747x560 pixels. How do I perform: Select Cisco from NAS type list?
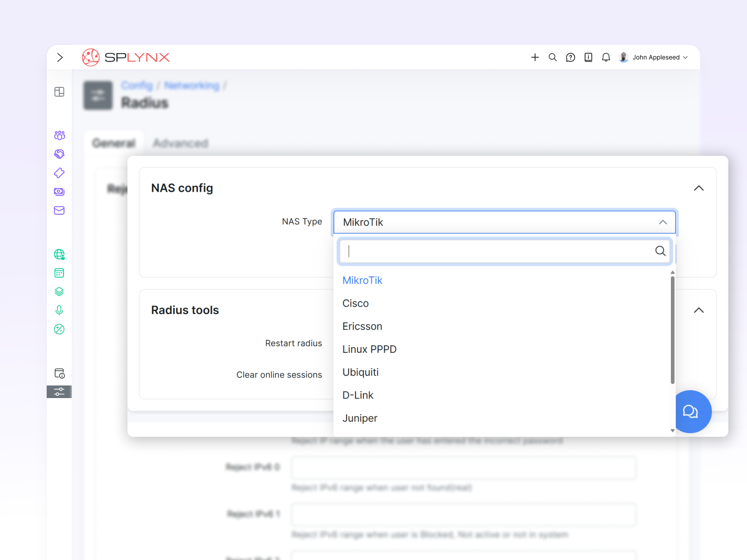(x=356, y=303)
